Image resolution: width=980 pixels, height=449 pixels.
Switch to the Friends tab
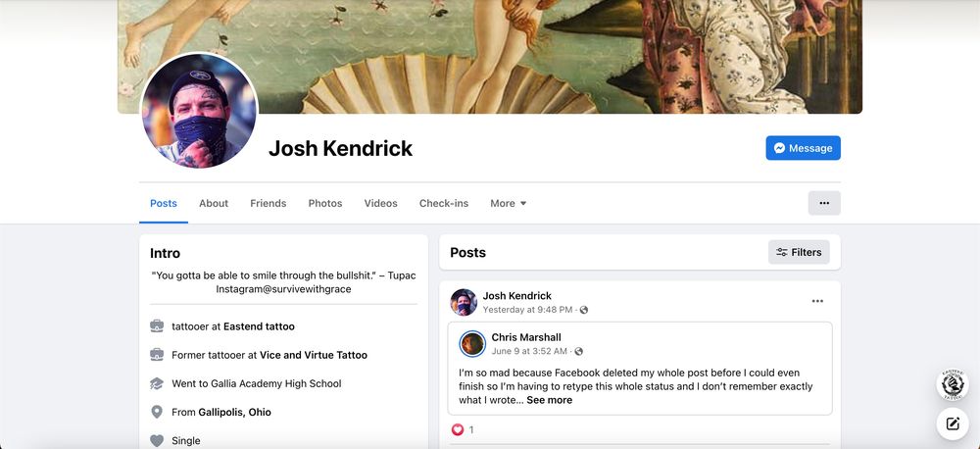268,203
